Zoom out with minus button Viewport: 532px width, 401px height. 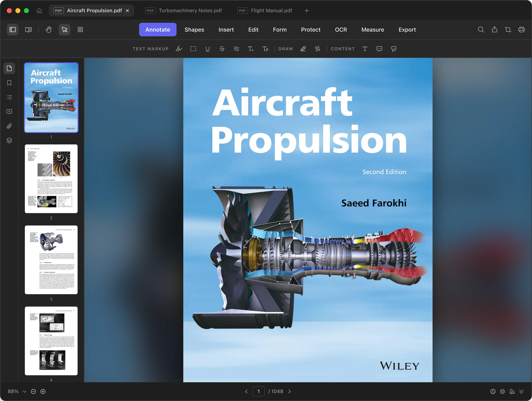[33, 391]
